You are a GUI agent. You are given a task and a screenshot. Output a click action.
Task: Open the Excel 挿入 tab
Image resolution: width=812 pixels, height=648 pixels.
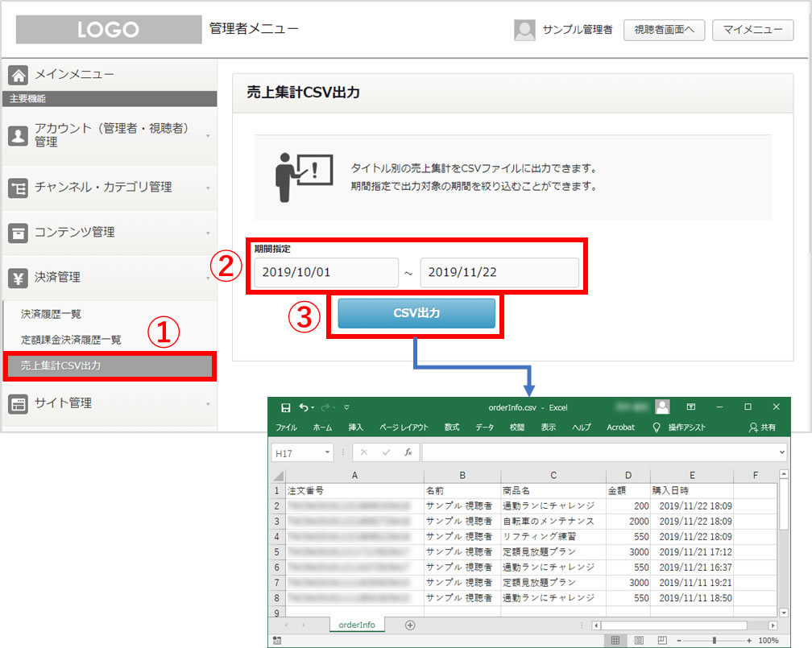pyautogui.click(x=355, y=427)
